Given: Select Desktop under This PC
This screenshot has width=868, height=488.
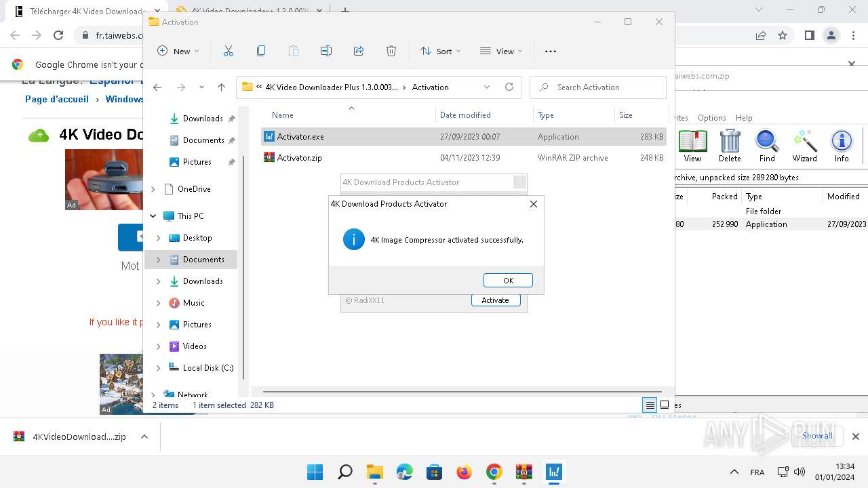Looking at the screenshot, I should (x=197, y=238).
